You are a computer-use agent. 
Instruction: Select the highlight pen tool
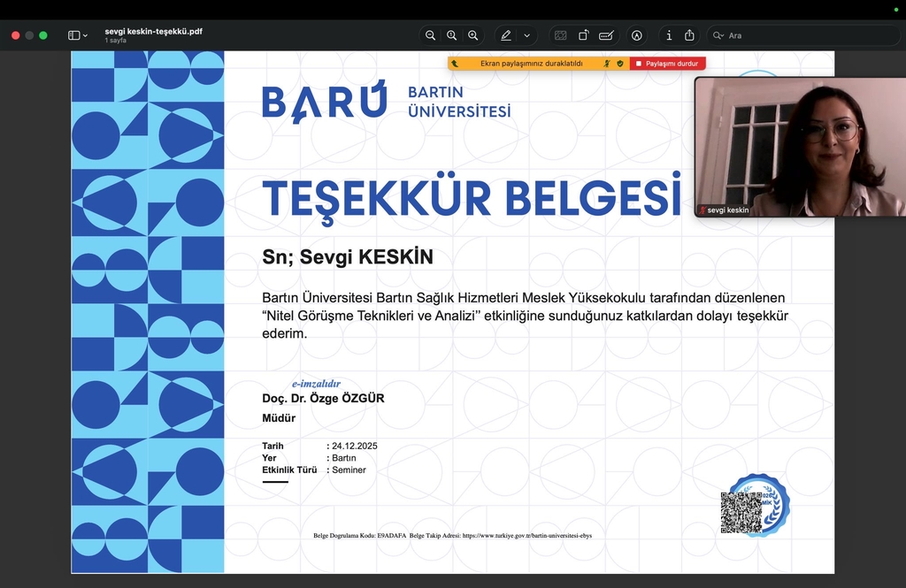(506, 35)
